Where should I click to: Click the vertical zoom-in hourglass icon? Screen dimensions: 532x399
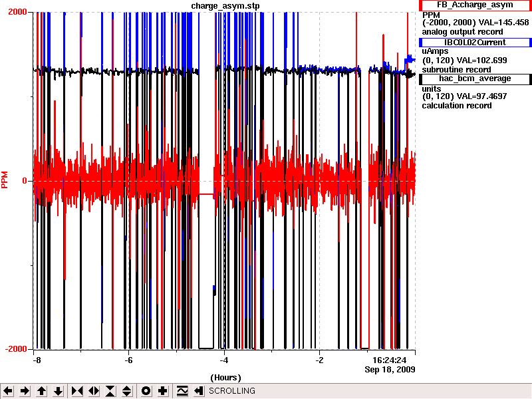pos(110,391)
